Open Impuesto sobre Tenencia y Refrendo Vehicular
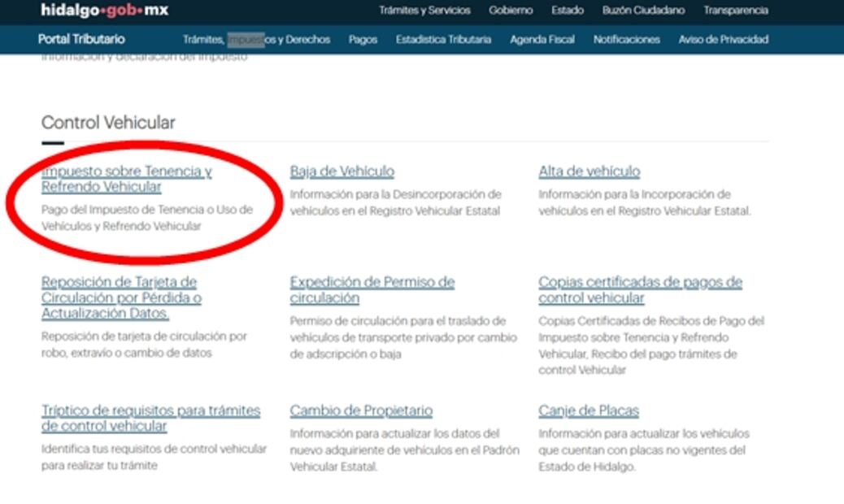 click(126, 179)
